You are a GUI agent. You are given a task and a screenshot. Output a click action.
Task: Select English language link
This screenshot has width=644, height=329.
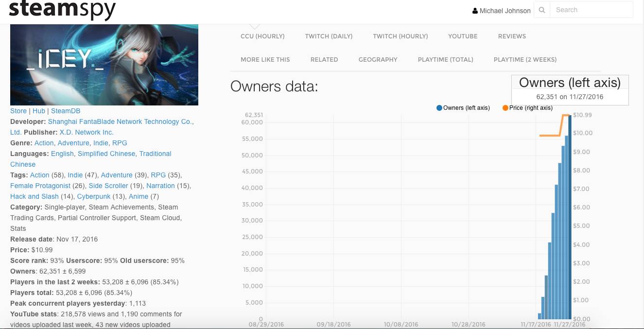pyautogui.click(x=62, y=154)
